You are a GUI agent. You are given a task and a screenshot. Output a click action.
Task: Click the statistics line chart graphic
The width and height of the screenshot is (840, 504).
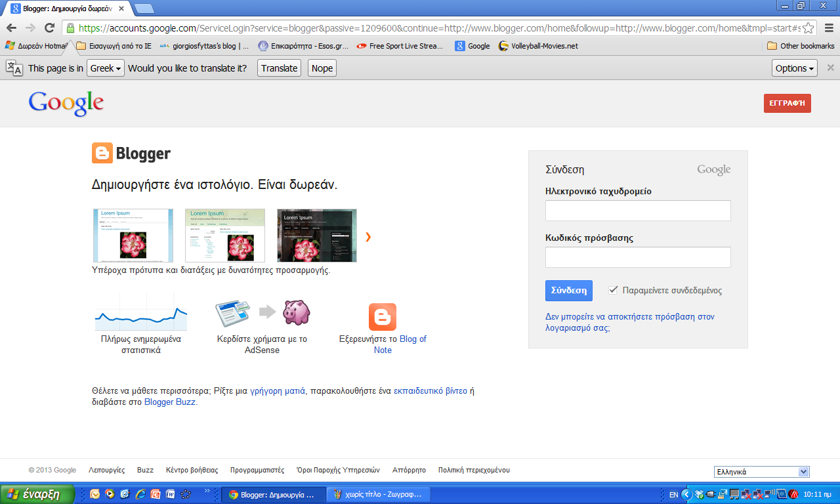click(x=140, y=312)
